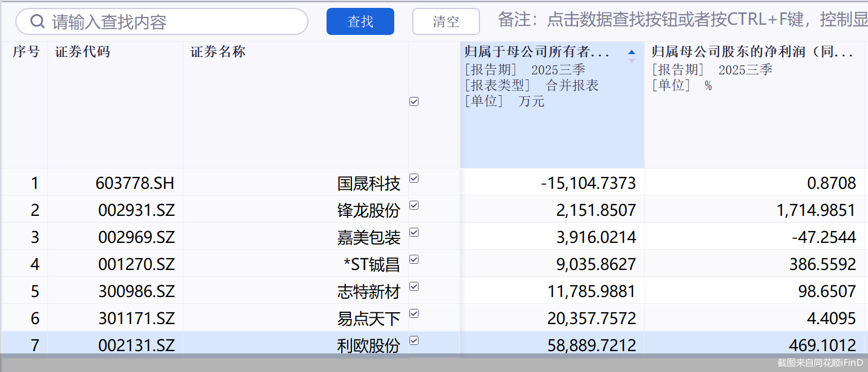This screenshot has width=868, height=372.
Task: Toggle the checkbox for 志特新材
Action: coord(413,286)
